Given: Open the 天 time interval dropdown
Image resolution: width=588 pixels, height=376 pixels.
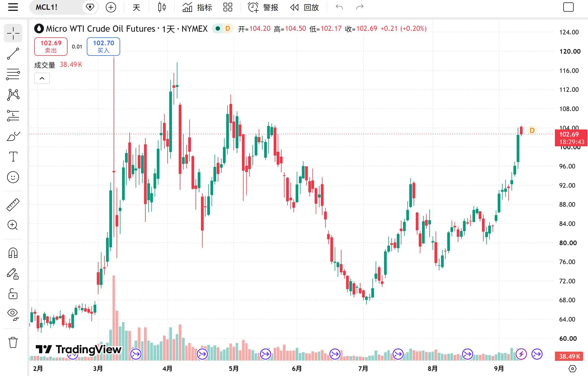Looking at the screenshot, I should 136,7.
